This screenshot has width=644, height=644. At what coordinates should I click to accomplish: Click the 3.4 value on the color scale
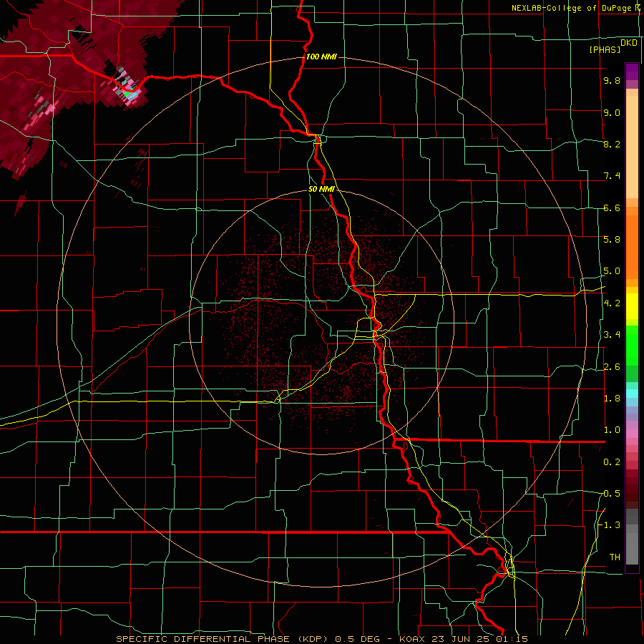tap(612, 335)
